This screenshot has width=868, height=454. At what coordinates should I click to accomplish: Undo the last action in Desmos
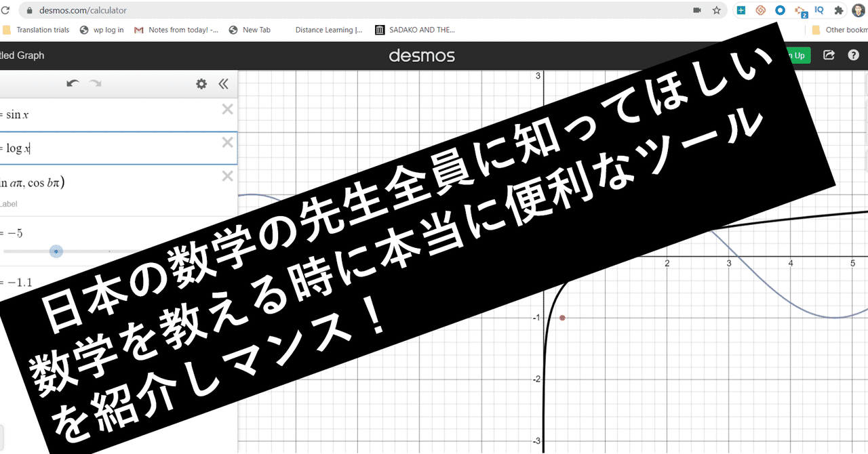pos(73,83)
